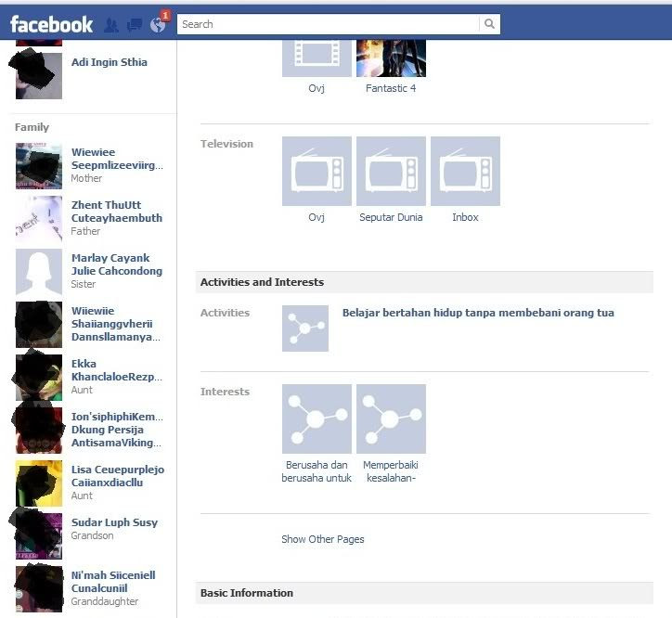Open the Memperbaiki kesalahan- text link

coord(391,471)
